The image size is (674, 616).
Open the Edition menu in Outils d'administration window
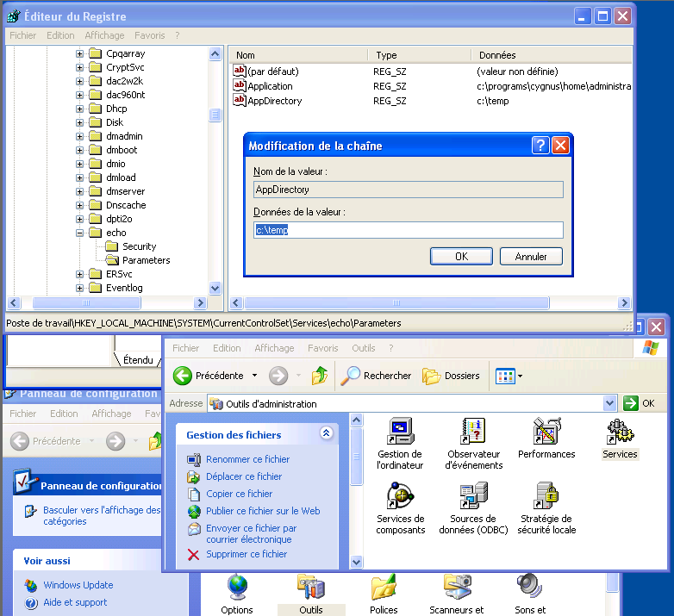[x=227, y=348]
